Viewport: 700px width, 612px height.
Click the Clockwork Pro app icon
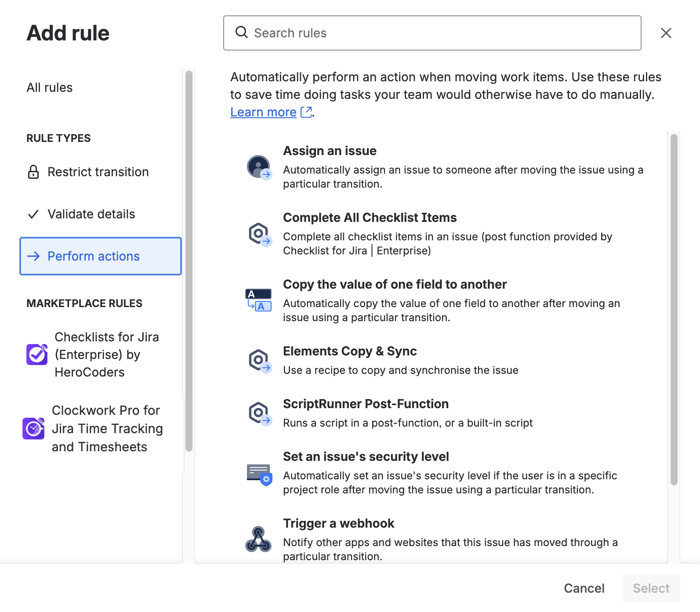pyautogui.click(x=34, y=428)
